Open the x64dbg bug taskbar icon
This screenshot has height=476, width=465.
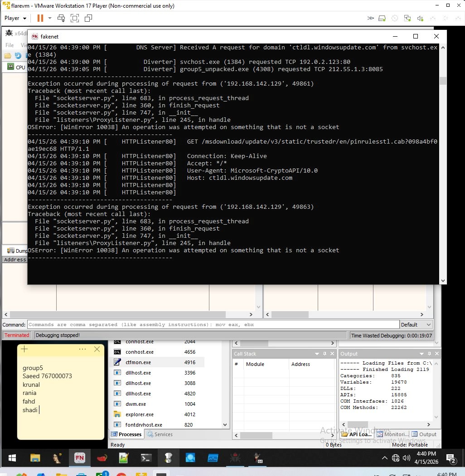click(x=235, y=458)
